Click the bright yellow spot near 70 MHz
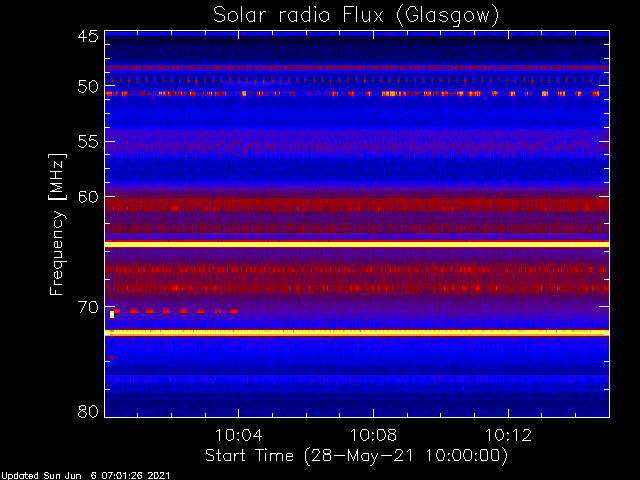This screenshot has height=480, width=640. tap(112, 314)
